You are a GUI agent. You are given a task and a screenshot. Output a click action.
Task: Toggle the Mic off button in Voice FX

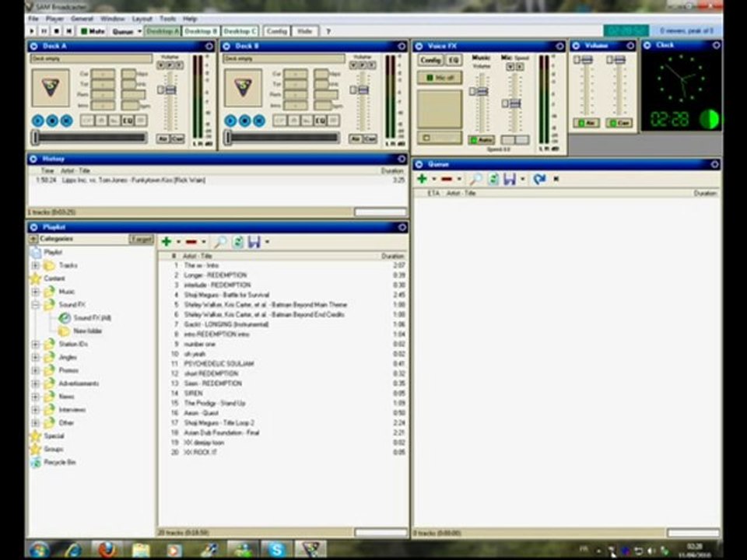(439, 78)
